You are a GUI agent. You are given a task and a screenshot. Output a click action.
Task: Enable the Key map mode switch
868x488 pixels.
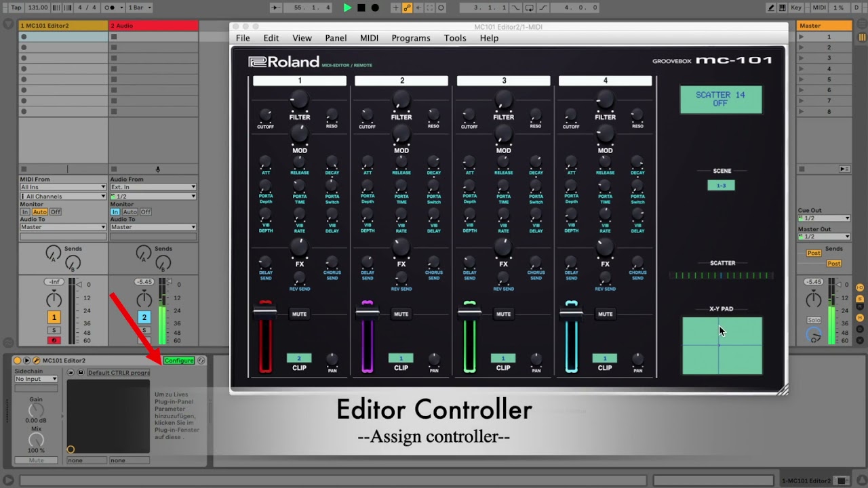click(796, 7)
